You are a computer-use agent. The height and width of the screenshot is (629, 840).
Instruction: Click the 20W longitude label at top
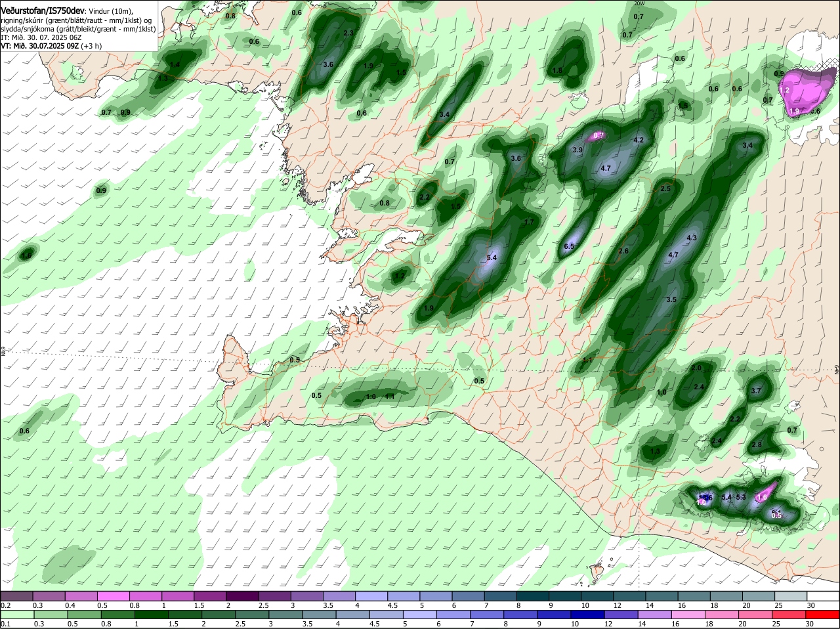pyautogui.click(x=639, y=3)
